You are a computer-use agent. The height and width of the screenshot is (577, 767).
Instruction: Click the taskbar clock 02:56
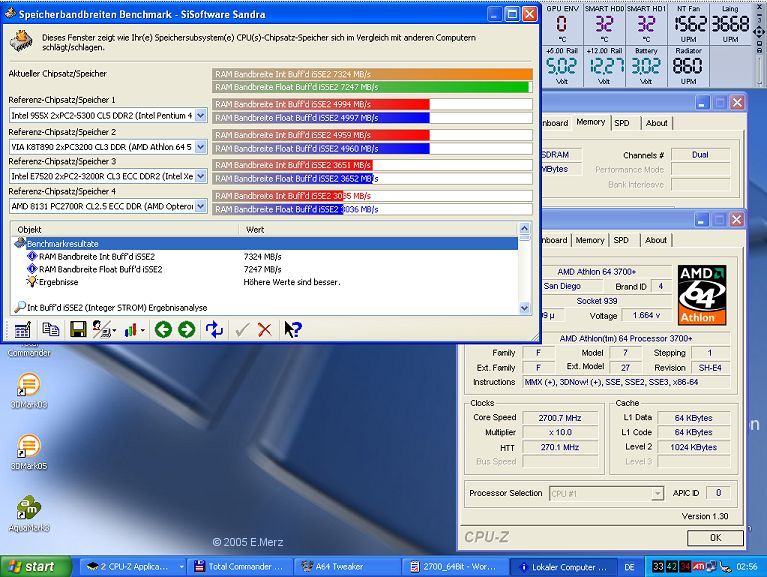tap(747, 567)
